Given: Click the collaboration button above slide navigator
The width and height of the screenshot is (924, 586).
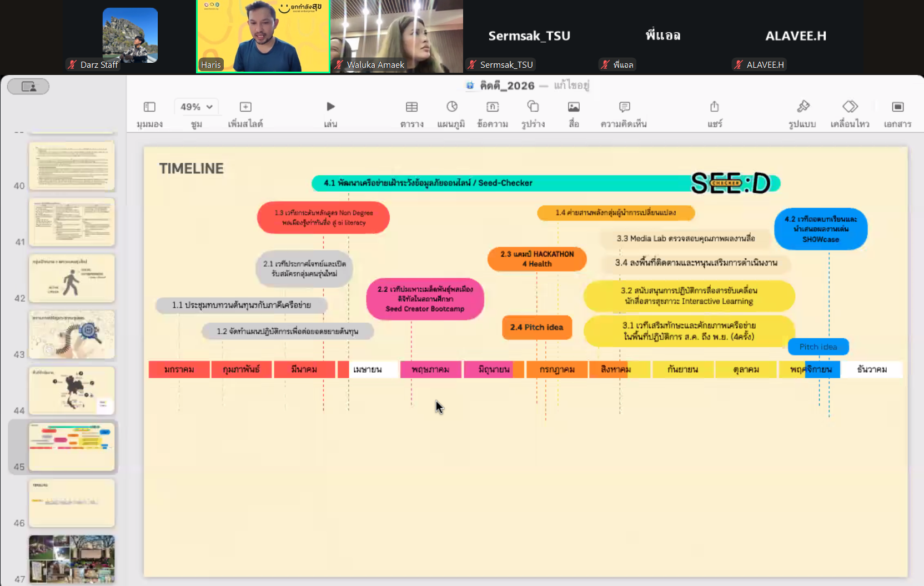Looking at the screenshot, I should click(x=28, y=87).
